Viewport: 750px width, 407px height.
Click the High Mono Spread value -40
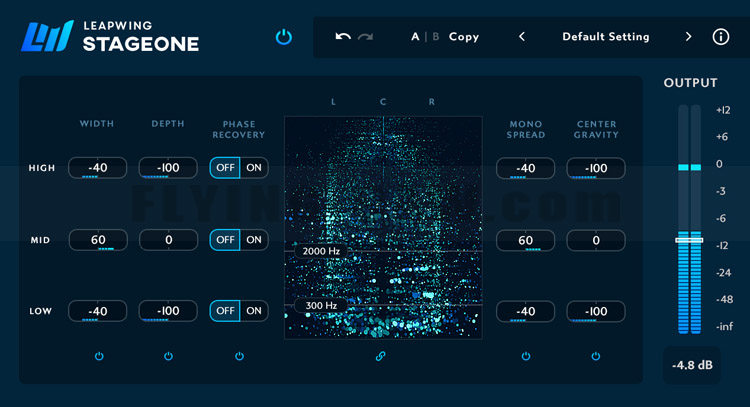pos(525,168)
